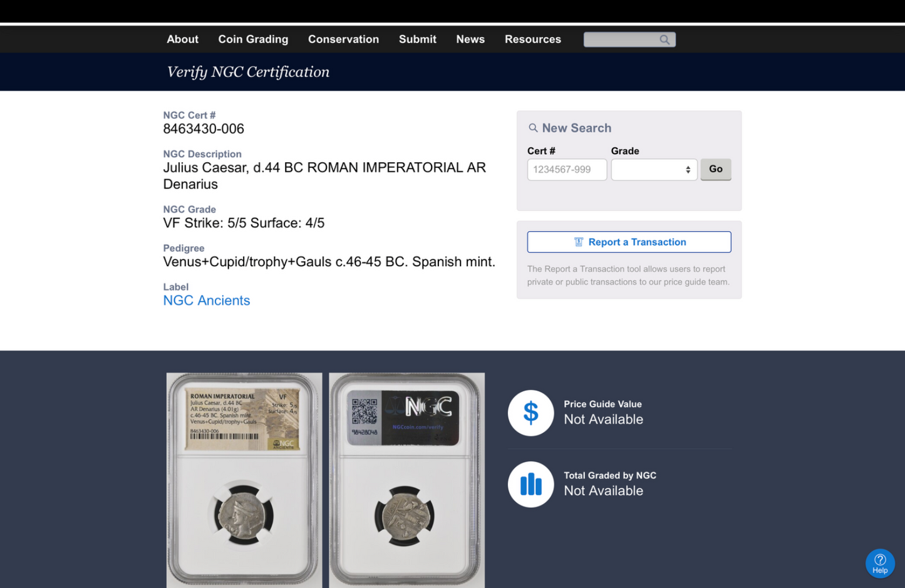
Task: Go to the Submit menu item
Action: 418,39
